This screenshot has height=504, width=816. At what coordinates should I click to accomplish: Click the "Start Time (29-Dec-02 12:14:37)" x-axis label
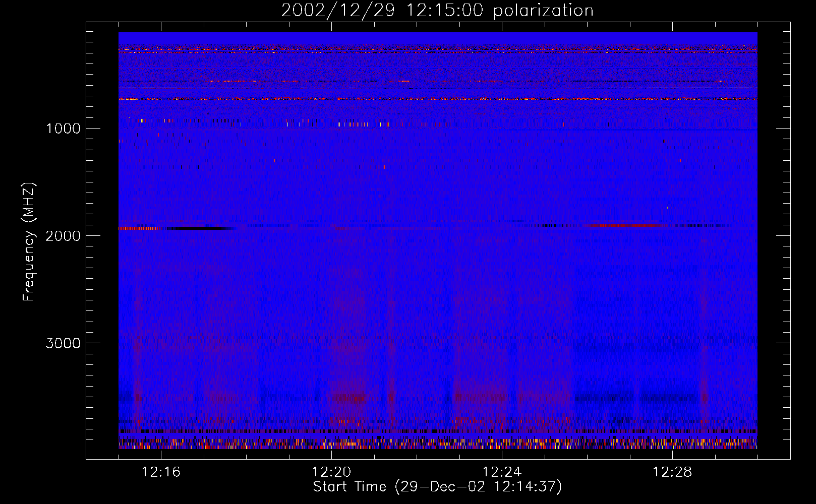pos(437,487)
